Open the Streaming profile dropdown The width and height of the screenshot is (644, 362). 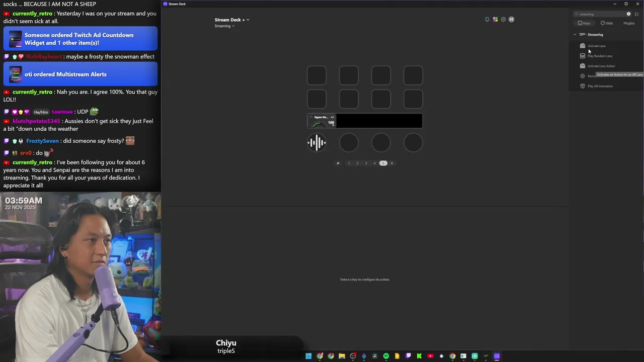click(x=224, y=26)
